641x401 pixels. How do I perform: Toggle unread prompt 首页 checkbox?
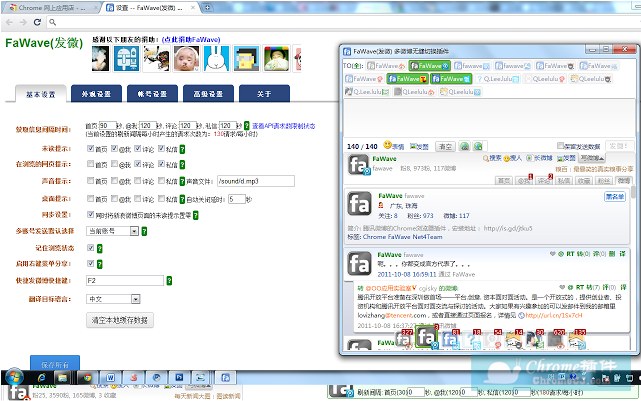click(x=90, y=148)
